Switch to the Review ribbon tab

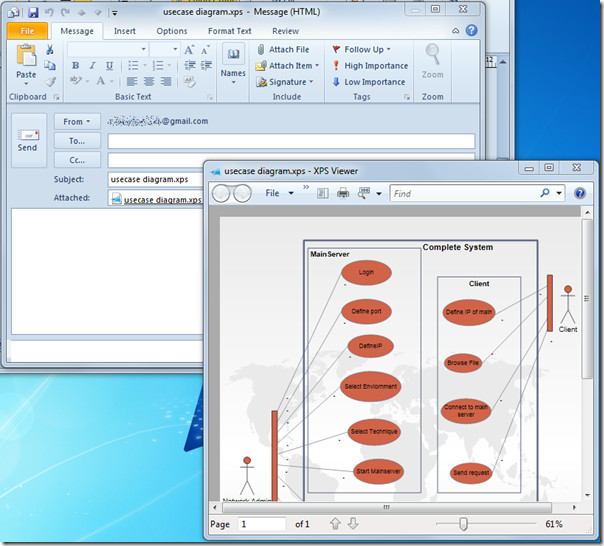(x=285, y=31)
